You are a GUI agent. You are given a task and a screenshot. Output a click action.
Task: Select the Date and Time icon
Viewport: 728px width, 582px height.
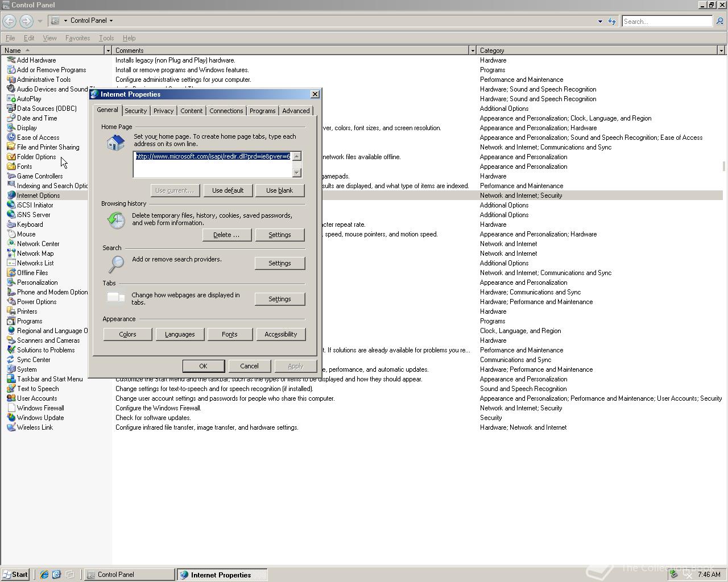pos(11,118)
